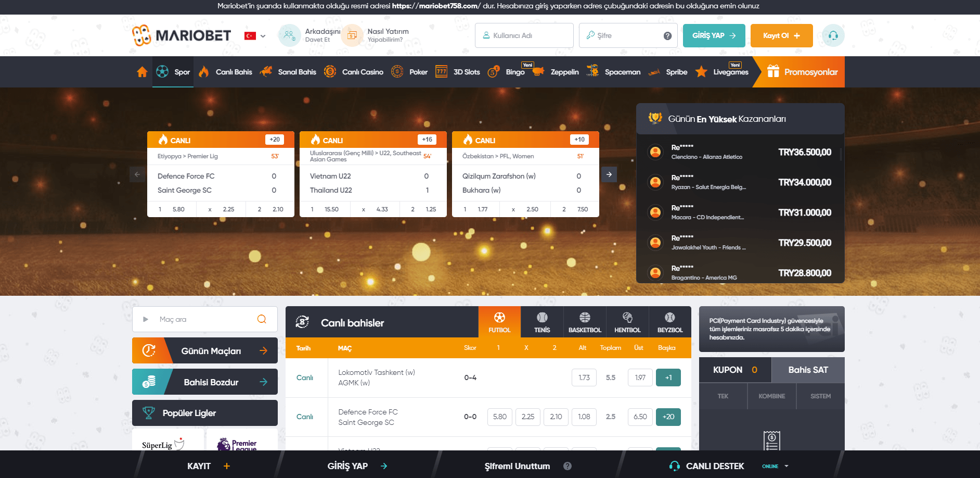Click the Canlı bahisler live score icon
This screenshot has width=980, height=478.
[x=302, y=322]
